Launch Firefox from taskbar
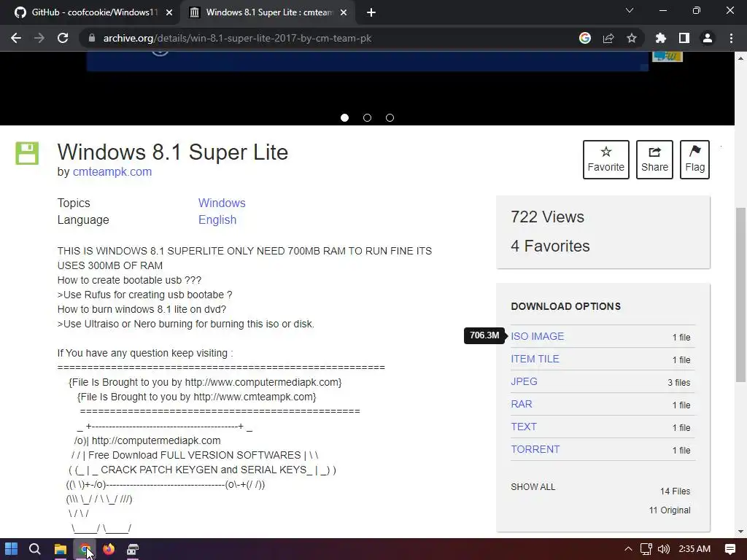This screenshot has height=560, width=747. point(109,549)
